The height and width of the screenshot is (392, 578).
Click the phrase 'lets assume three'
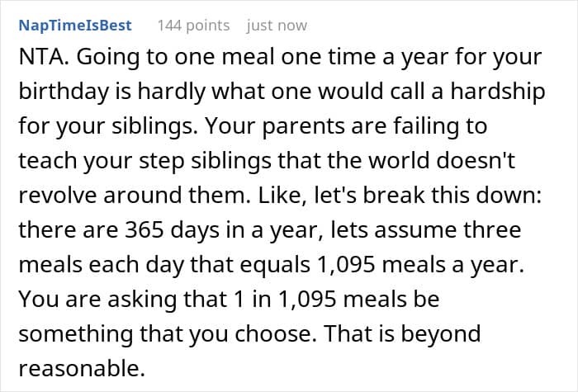[x=426, y=230]
